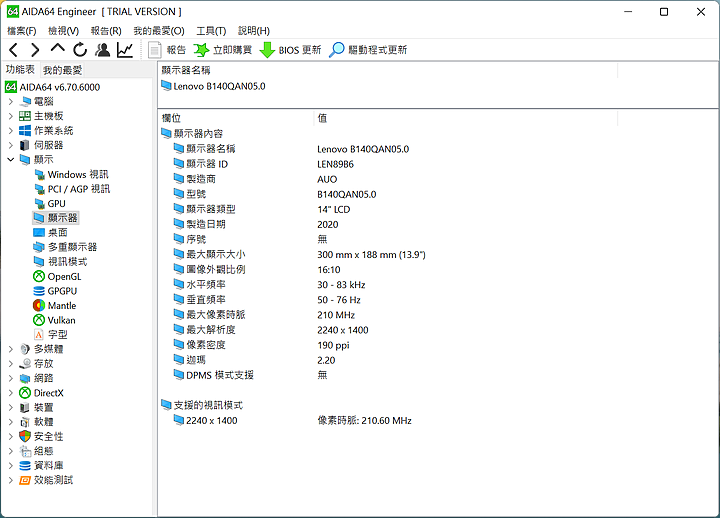Click 驅動程式更新 driver update button

pyautogui.click(x=368, y=50)
